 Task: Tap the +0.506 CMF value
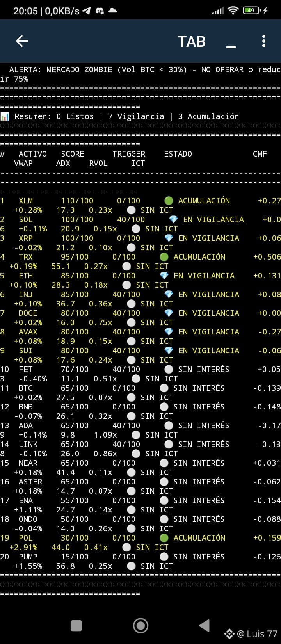267,257
